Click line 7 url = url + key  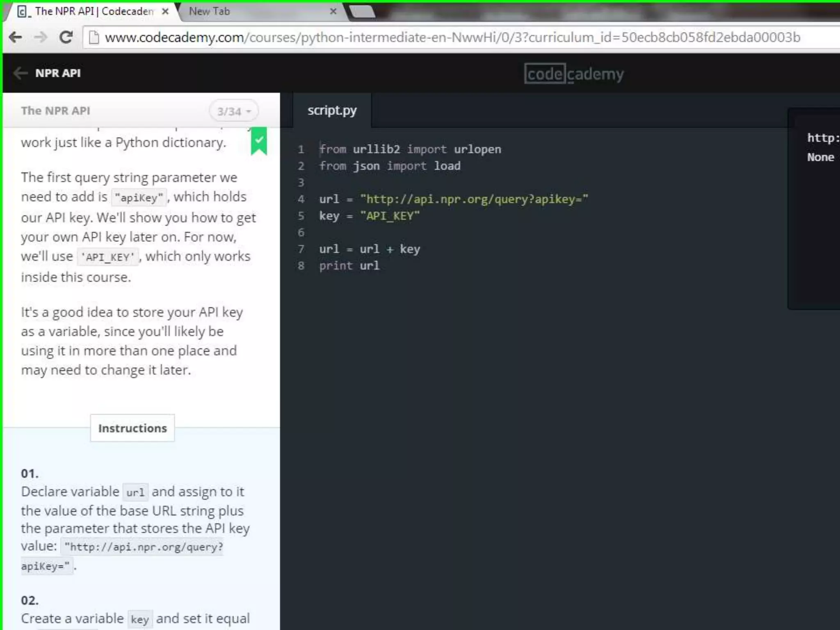click(370, 249)
